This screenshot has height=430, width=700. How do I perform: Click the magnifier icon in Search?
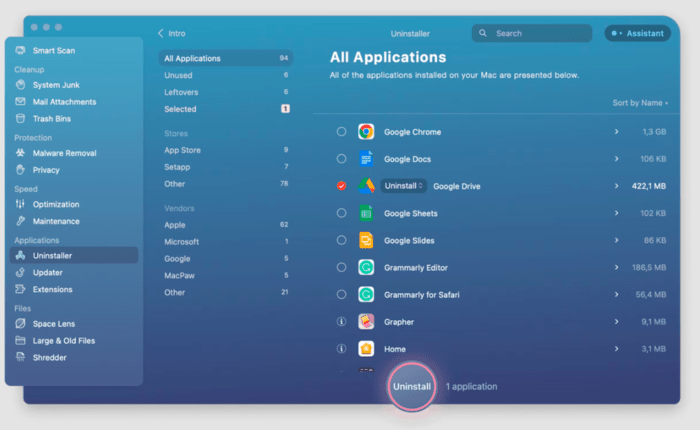click(x=483, y=33)
